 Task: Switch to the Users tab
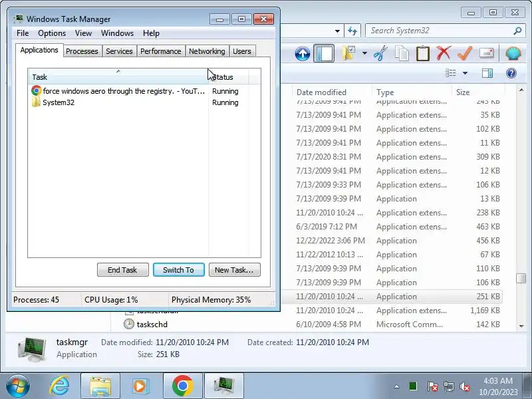242,51
